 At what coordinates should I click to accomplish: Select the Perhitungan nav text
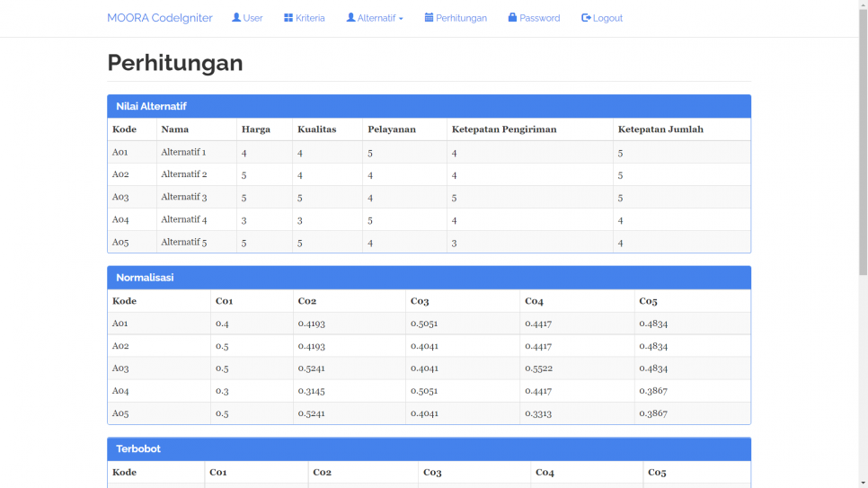pos(461,18)
